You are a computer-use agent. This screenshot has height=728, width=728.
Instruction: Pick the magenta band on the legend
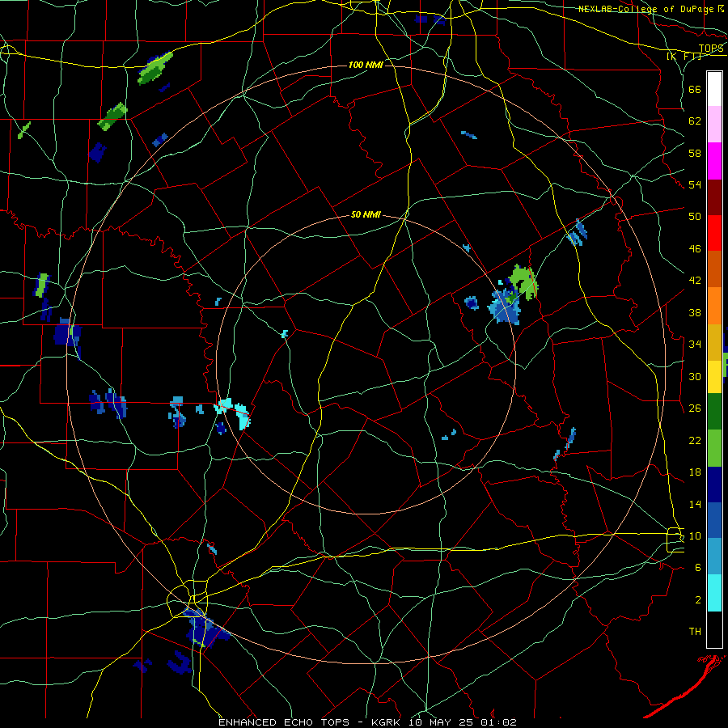point(714,161)
